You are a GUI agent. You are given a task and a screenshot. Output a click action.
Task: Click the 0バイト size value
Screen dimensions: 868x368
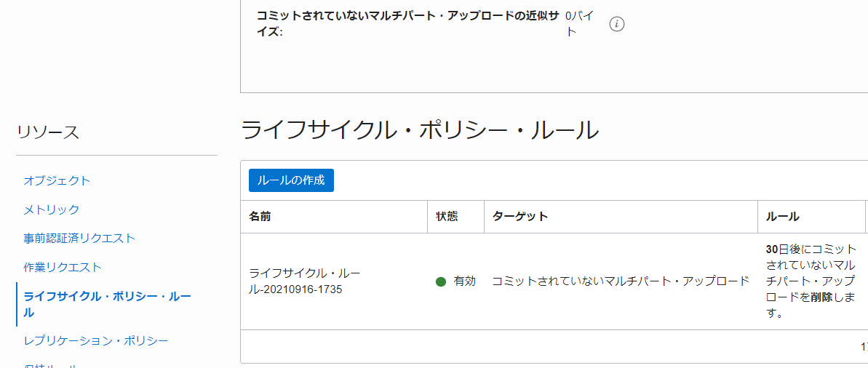coord(580,24)
